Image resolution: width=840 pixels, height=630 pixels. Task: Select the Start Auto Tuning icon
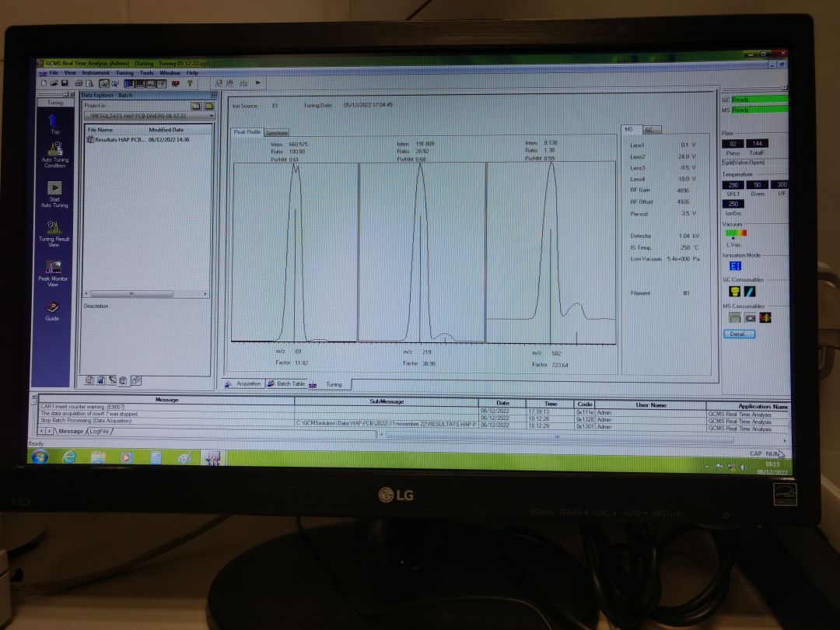(55, 187)
